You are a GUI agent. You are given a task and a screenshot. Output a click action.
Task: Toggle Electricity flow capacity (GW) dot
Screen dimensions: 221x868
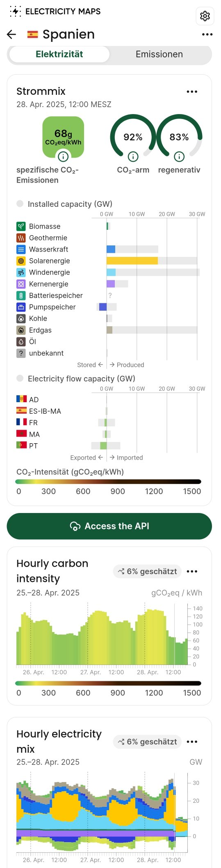tap(20, 378)
